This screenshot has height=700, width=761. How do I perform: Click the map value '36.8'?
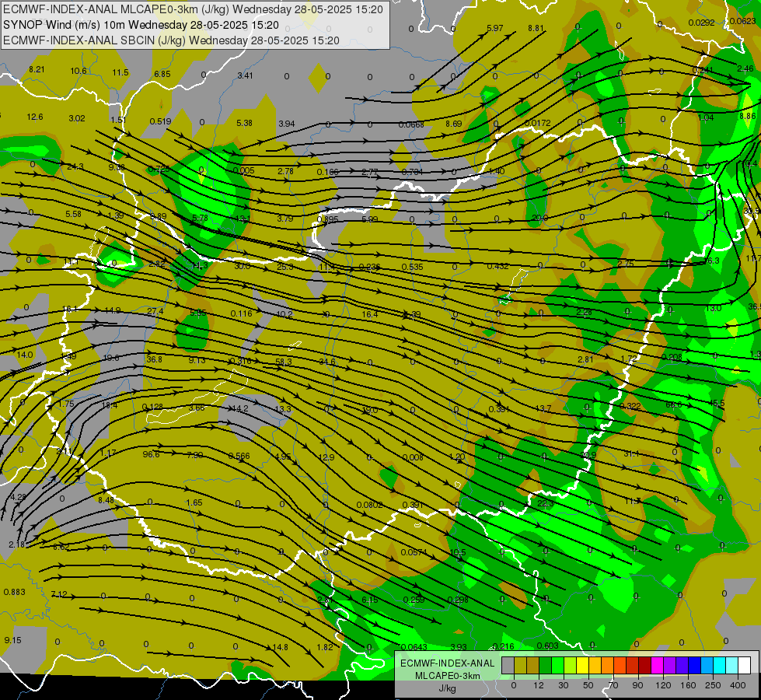154,359
